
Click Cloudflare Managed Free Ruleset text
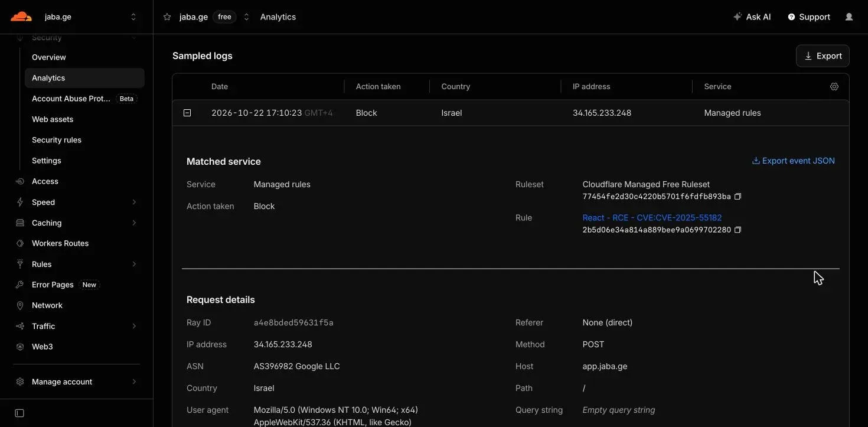(x=646, y=184)
